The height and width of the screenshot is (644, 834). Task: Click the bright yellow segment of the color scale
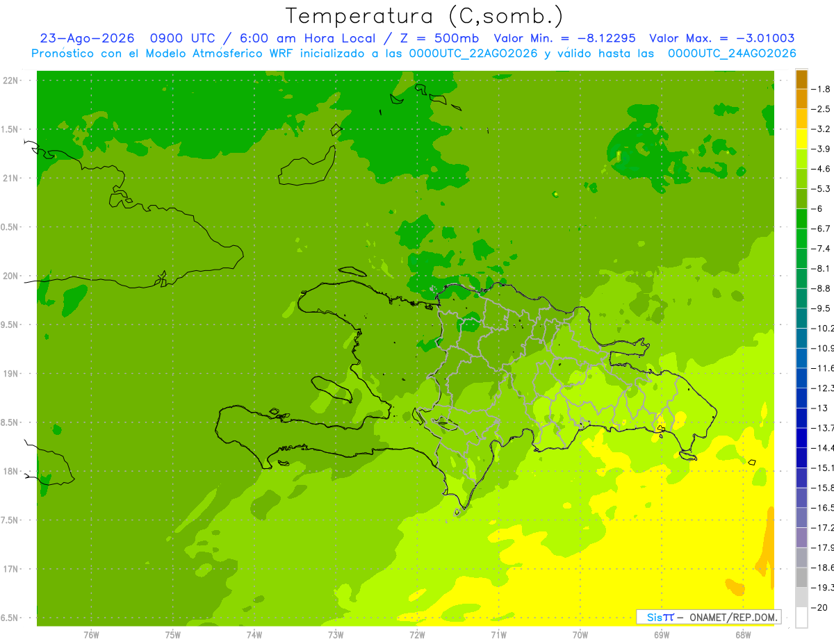tap(801, 139)
